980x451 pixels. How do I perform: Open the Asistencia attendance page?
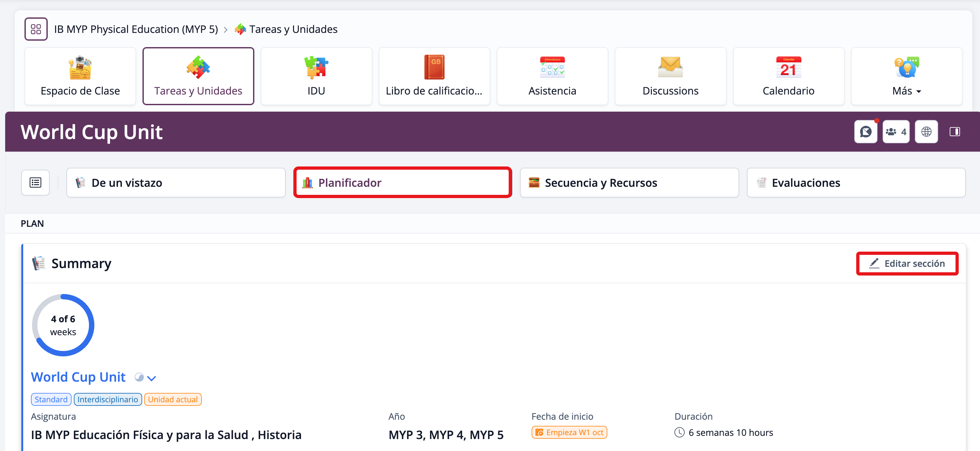click(552, 76)
